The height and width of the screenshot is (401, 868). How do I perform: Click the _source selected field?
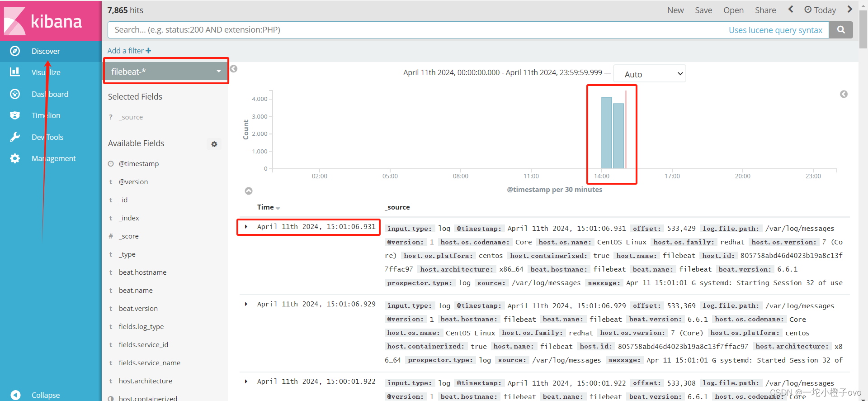pyautogui.click(x=131, y=117)
